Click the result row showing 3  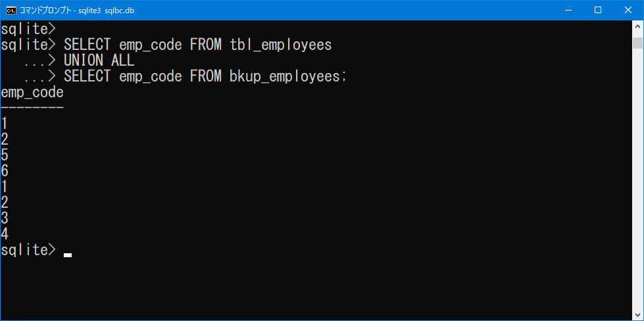[5, 218]
